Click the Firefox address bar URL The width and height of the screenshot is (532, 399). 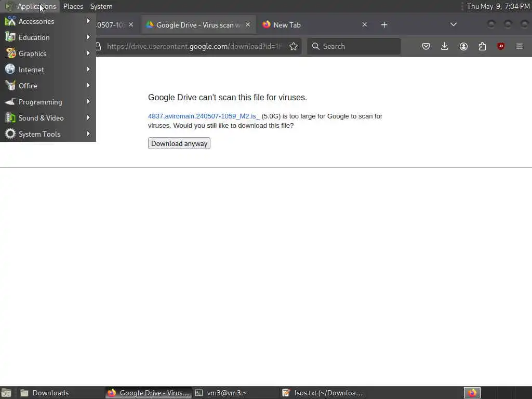[194, 46]
